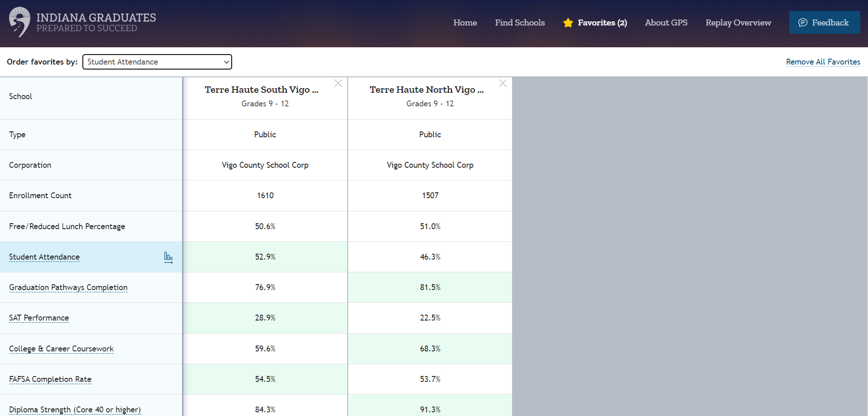This screenshot has height=416, width=868.
Task: Open FAFSA Completion Rate details
Action: click(50, 379)
